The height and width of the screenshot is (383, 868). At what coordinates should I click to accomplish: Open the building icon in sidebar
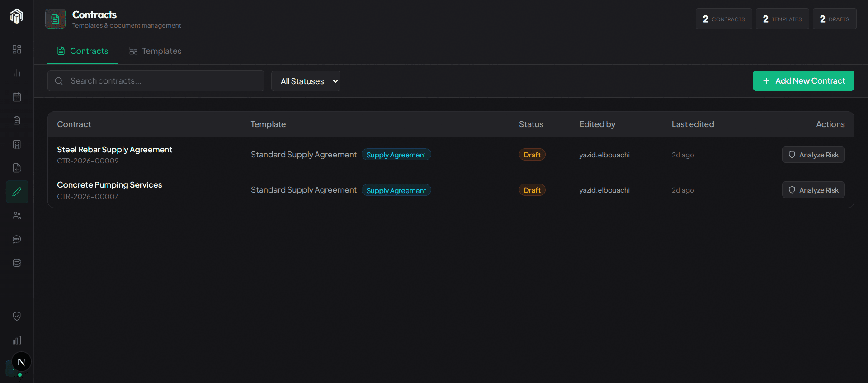pyautogui.click(x=17, y=144)
